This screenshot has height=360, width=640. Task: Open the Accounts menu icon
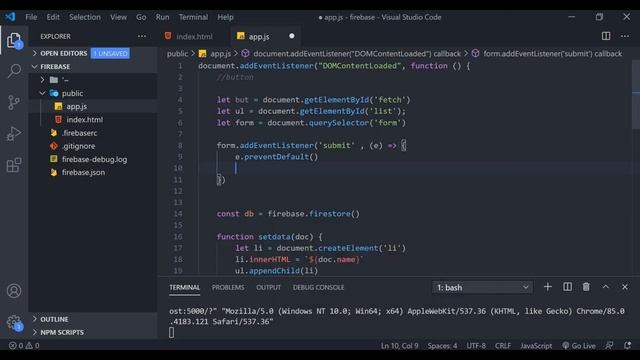[x=14, y=291]
